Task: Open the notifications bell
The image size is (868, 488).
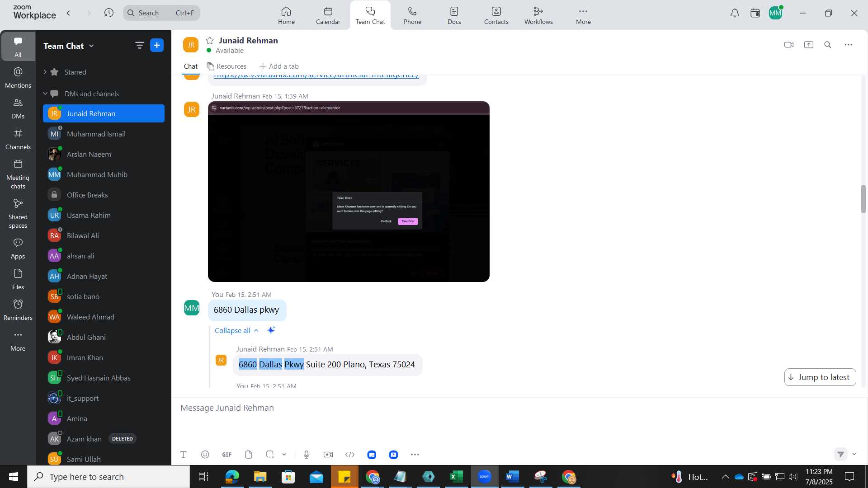Action: pyautogui.click(x=735, y=13)
